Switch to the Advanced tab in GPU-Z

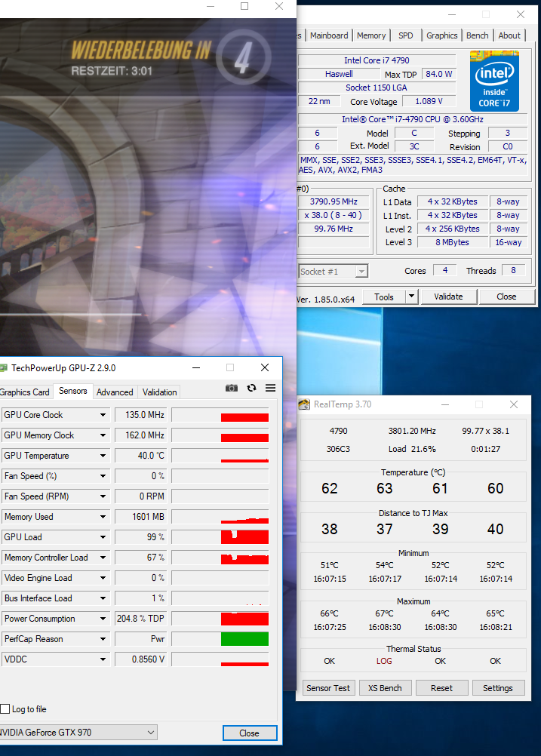[x=115, y=392]
